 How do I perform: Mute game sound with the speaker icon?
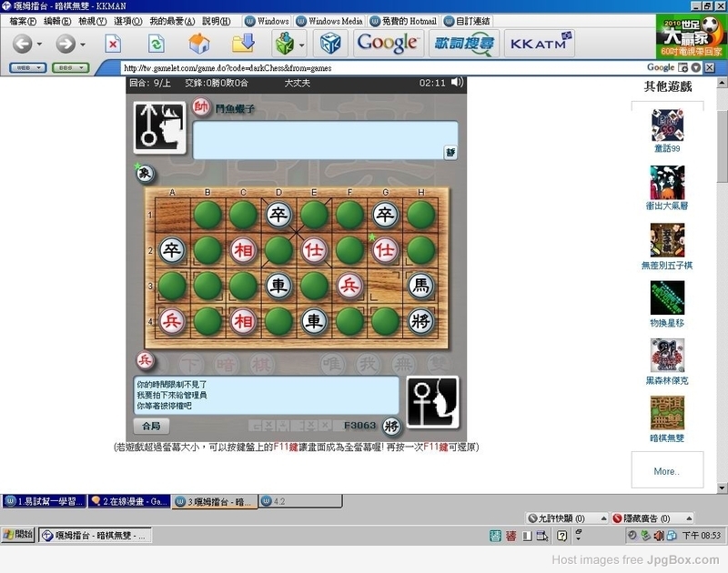pyautogui.click(x=457, y=82)
